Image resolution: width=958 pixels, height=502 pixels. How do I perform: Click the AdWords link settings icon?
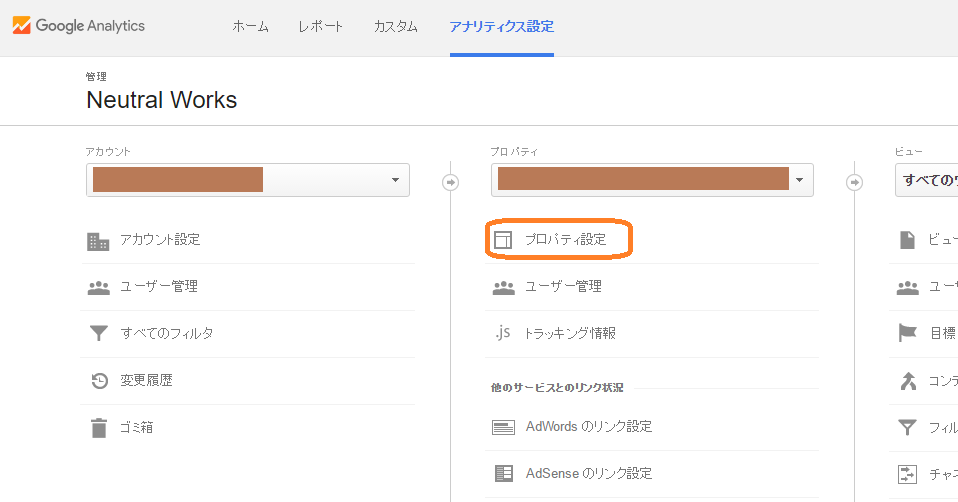point(503,427)
